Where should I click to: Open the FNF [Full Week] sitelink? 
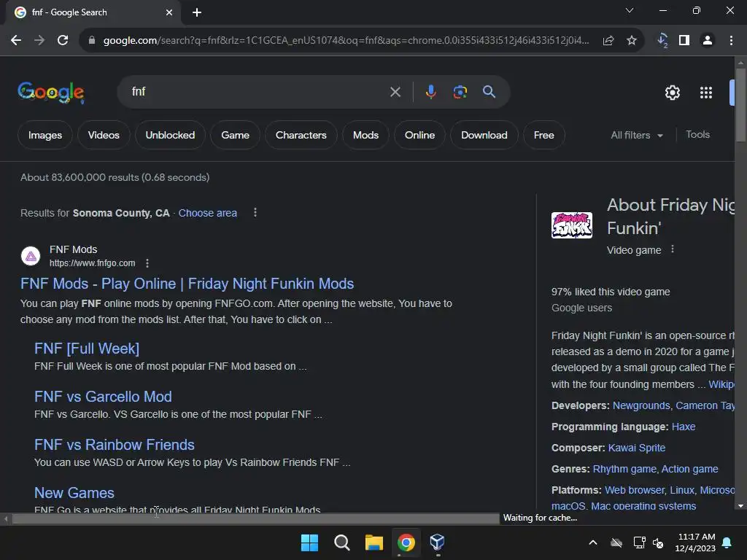(87, 349)
